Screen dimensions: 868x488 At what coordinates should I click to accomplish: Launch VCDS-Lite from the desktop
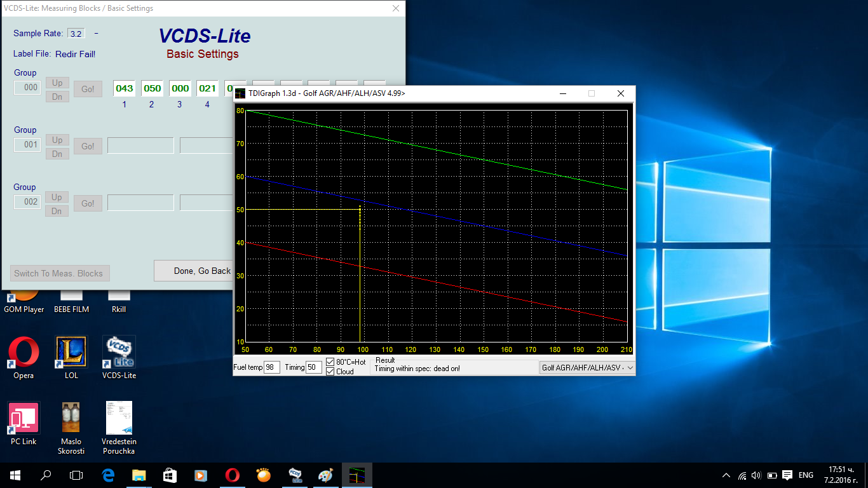point(119,353)
